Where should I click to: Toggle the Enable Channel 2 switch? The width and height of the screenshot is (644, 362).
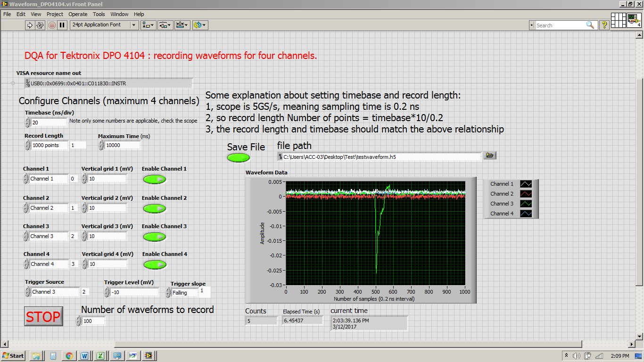pos(155,208)
